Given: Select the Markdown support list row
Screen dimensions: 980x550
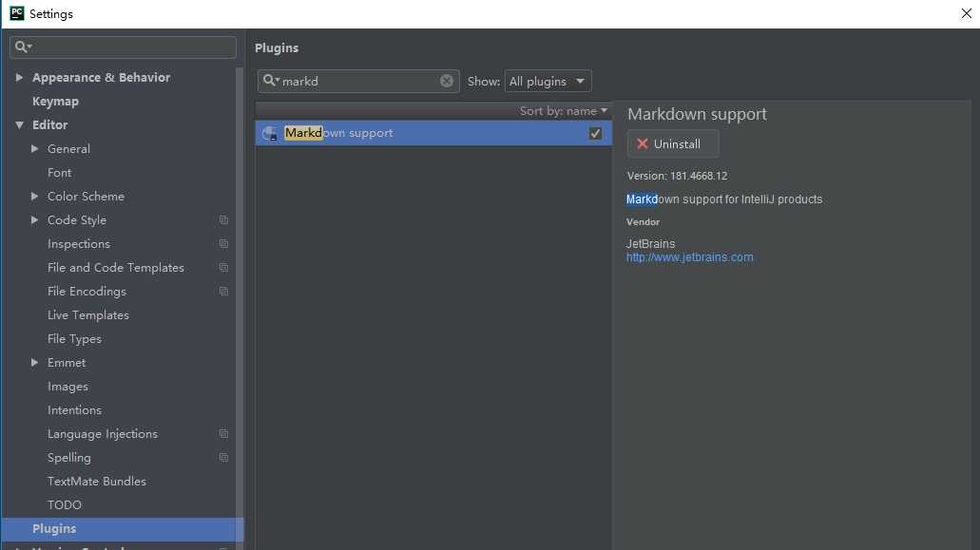Looking at the screenshot, I should click(x=433, y=133).
